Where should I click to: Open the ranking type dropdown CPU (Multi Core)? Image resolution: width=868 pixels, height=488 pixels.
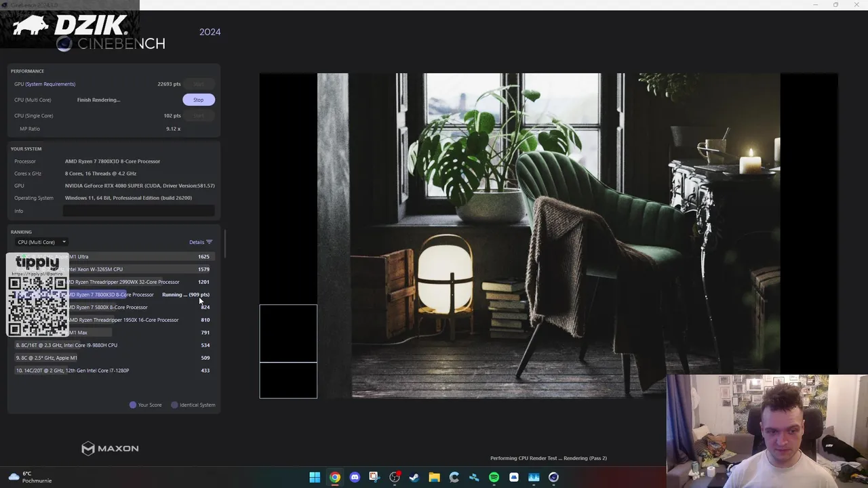coord(41,242)
